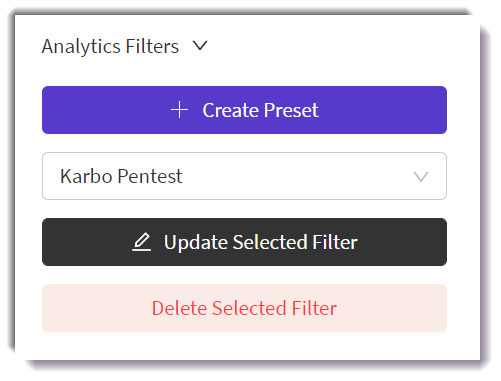Create a new filter preset
501x381 pixels.
pos(244,110)
